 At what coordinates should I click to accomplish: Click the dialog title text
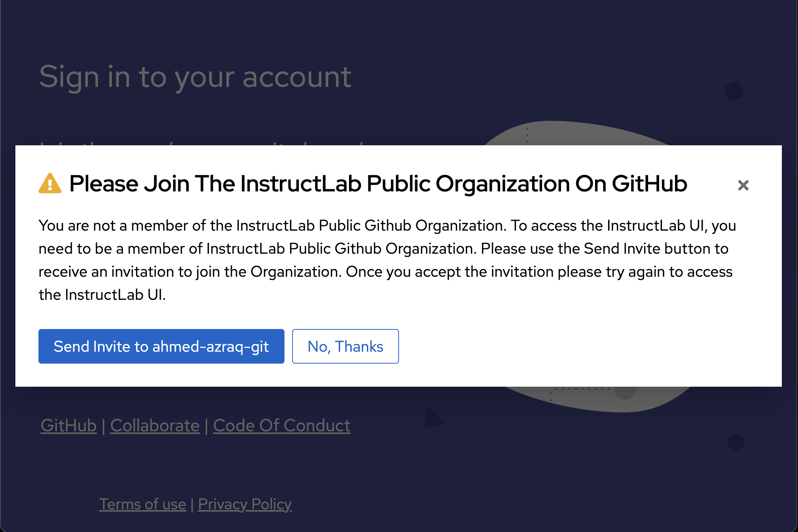coord(378,184)
